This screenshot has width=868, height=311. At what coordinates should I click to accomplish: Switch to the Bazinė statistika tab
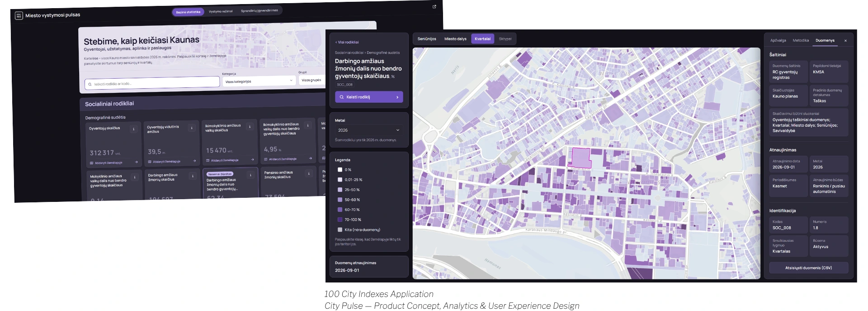[x=188, y=12]
